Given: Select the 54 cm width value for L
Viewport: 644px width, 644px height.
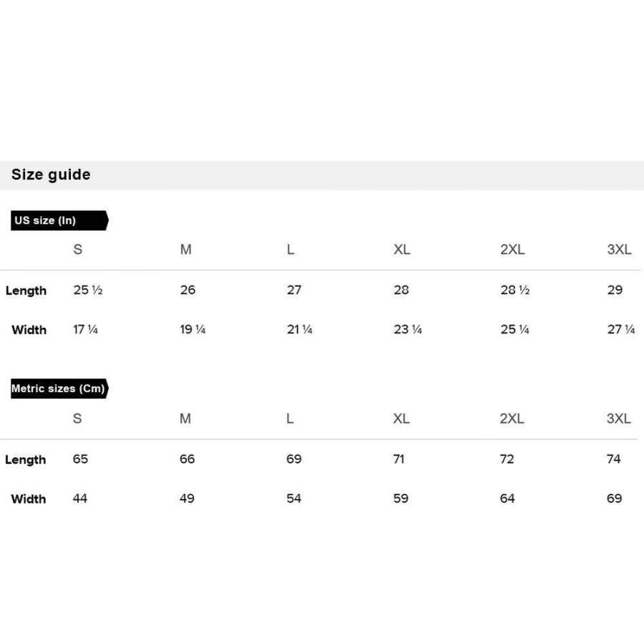Looking at the screenshot, I should coord(294,499).
